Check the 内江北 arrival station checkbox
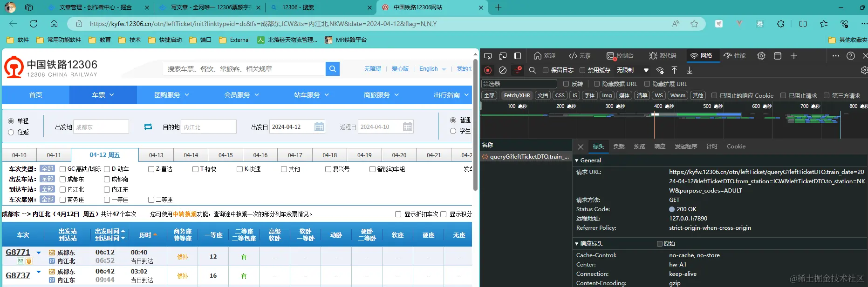Screen dimensions: 868x287 (62, 189)
